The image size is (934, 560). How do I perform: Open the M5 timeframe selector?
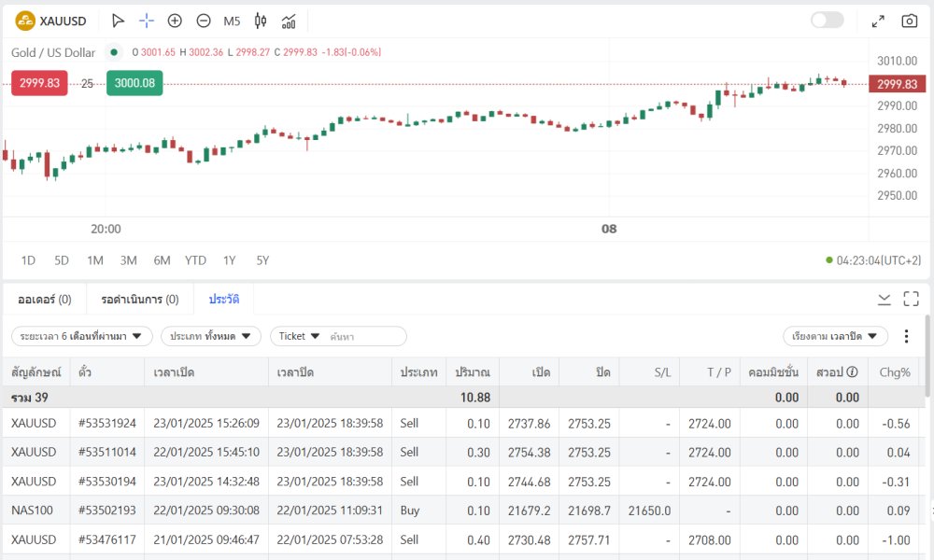coord(232,21)
